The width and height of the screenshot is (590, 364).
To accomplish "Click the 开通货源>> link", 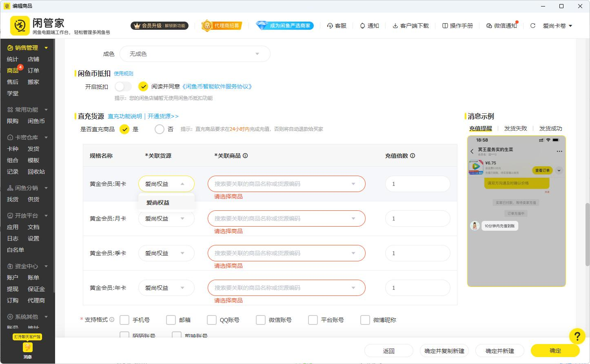I will [x=163, y=116].
